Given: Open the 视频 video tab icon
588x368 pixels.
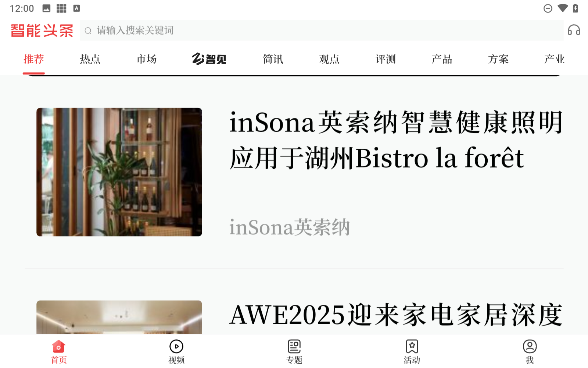Looking at the screenshot, I should pyautogui.click(x=176, y=346).
